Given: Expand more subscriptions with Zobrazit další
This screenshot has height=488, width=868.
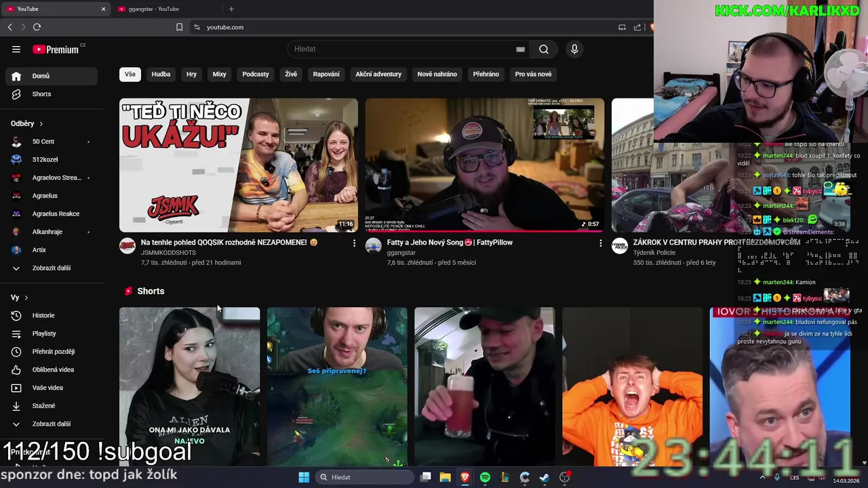Looking at the screenshot, I should (x=52, y=268).
